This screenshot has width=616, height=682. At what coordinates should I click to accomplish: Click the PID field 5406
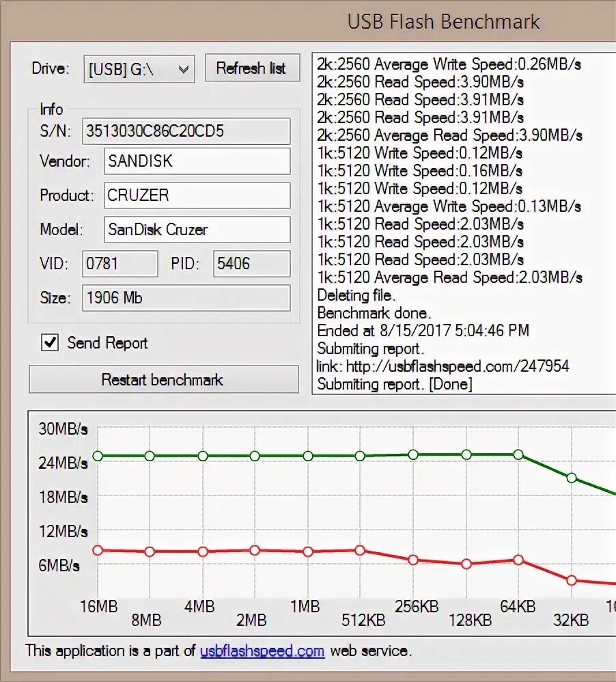pos(252,264)
